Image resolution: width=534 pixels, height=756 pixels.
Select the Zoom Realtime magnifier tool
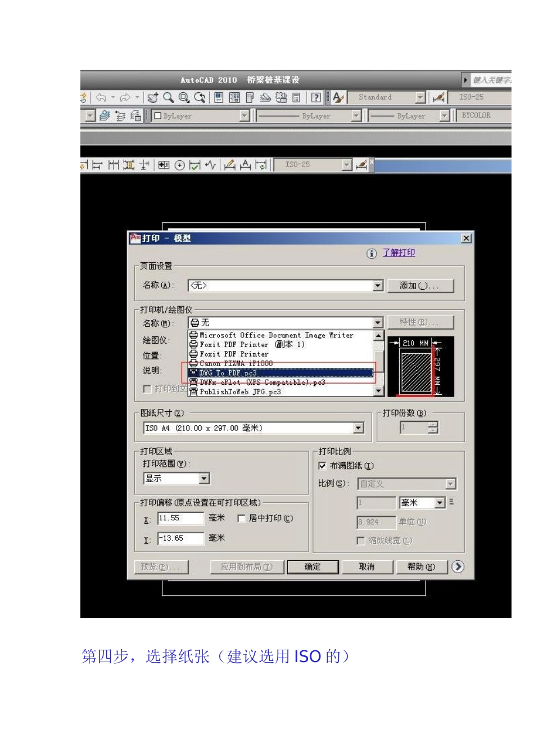(x=168, y=97)
